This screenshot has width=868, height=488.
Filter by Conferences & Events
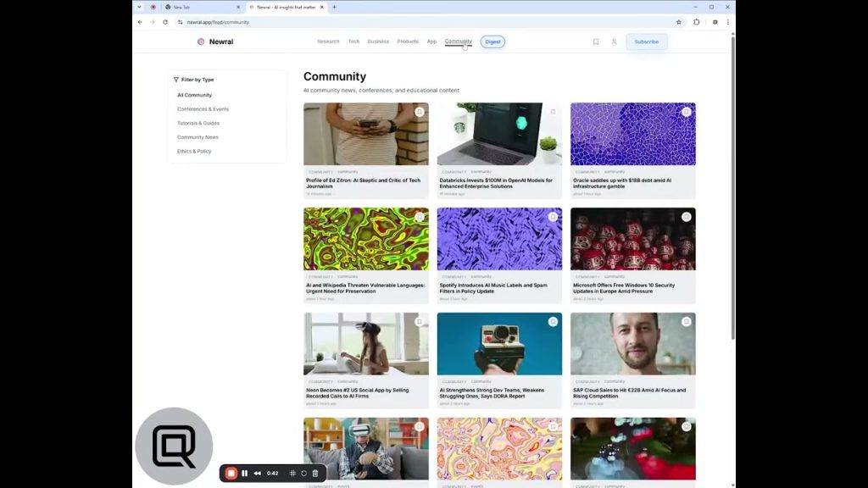tap(203, 109)
